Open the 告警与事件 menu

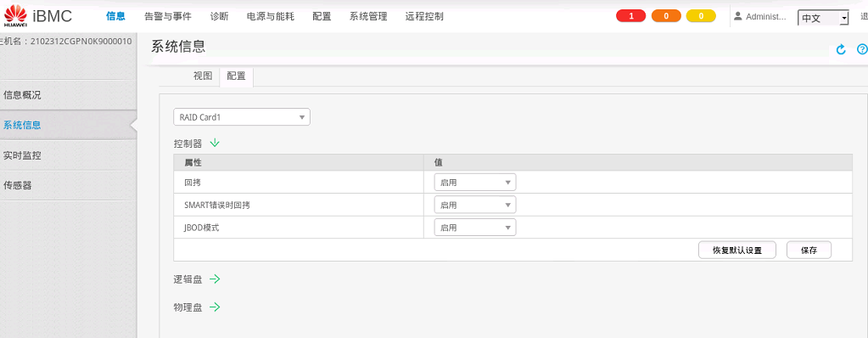[x=168, y=16]
